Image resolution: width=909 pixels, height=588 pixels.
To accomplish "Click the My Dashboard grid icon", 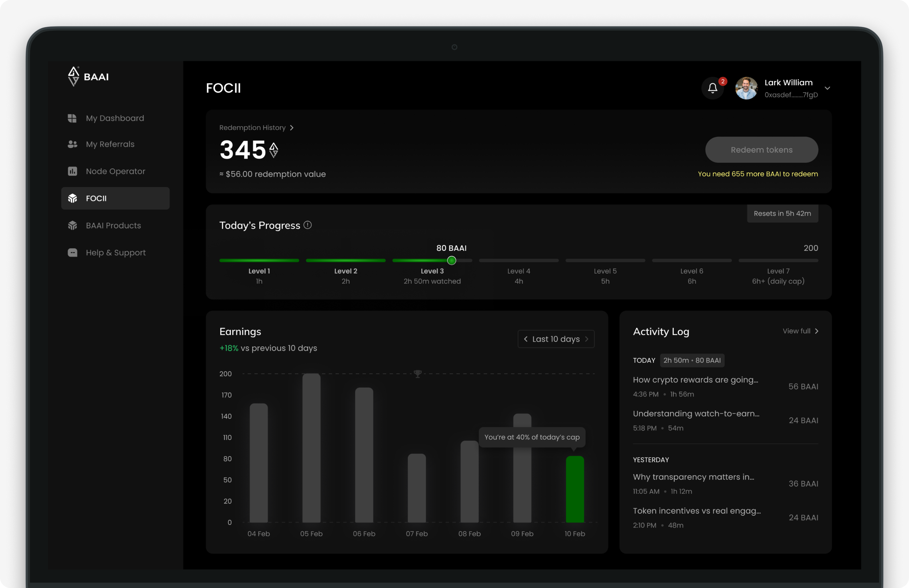I will click(72, 118).
